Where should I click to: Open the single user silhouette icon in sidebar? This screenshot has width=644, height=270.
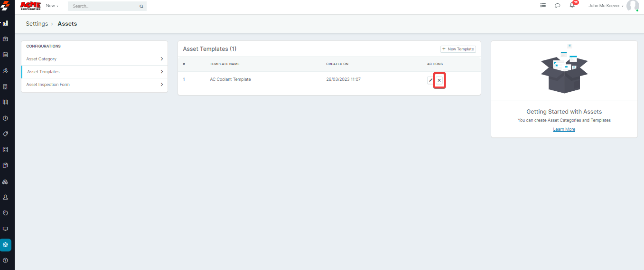tap(5, 197)
